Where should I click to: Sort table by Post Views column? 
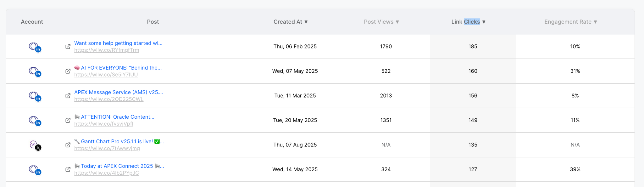tap(381, 22)
